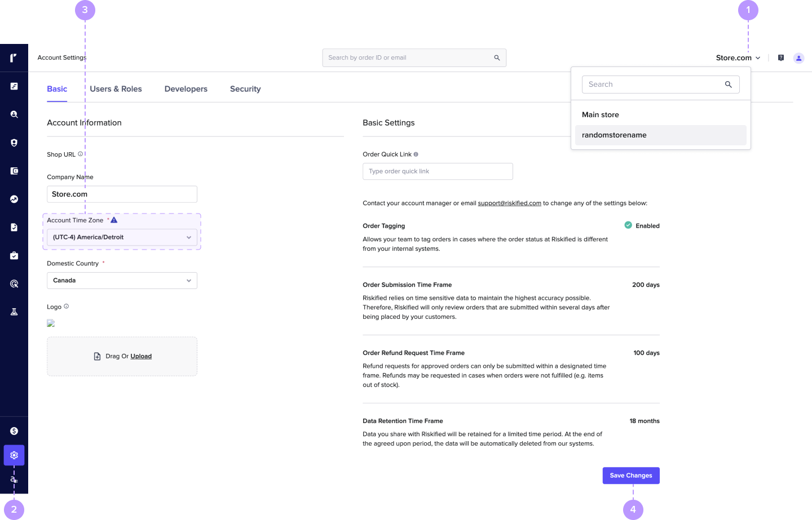Collapse the Store.com store selector
Screen dimensions: 812x520
pos(738,58)
